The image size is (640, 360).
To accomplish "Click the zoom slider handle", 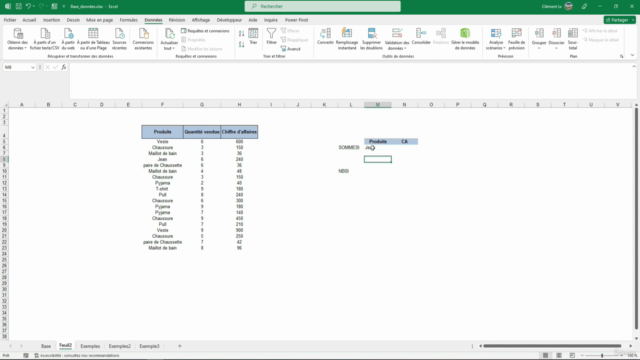I will [602, 356].
